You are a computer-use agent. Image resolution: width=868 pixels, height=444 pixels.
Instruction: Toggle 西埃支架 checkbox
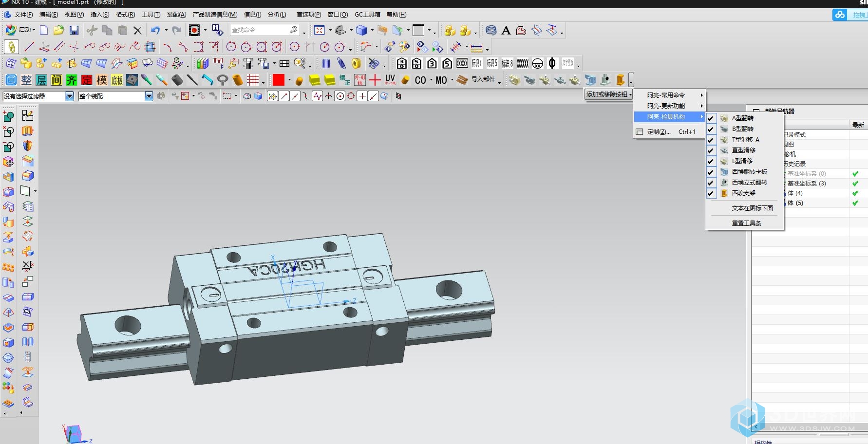point(710,193)
